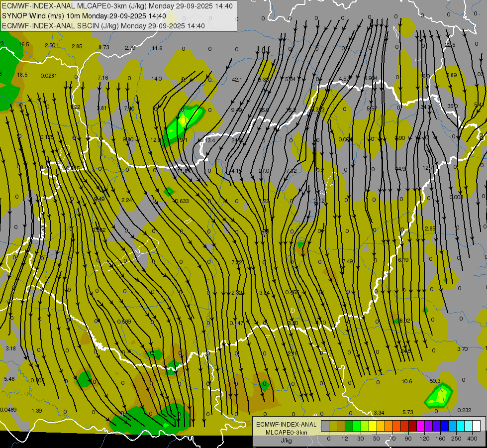Select the cyan legend color box
Viewport: 487px width, 448px height.
click(x=460, y=426)
